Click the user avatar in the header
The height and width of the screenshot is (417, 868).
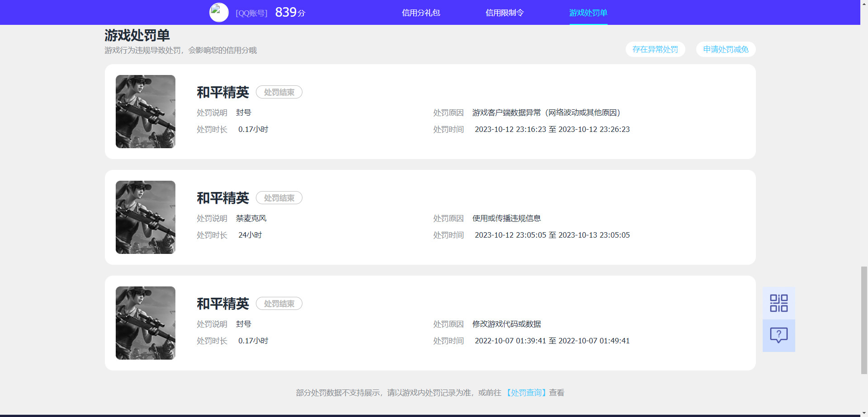[x=219, y=12]
